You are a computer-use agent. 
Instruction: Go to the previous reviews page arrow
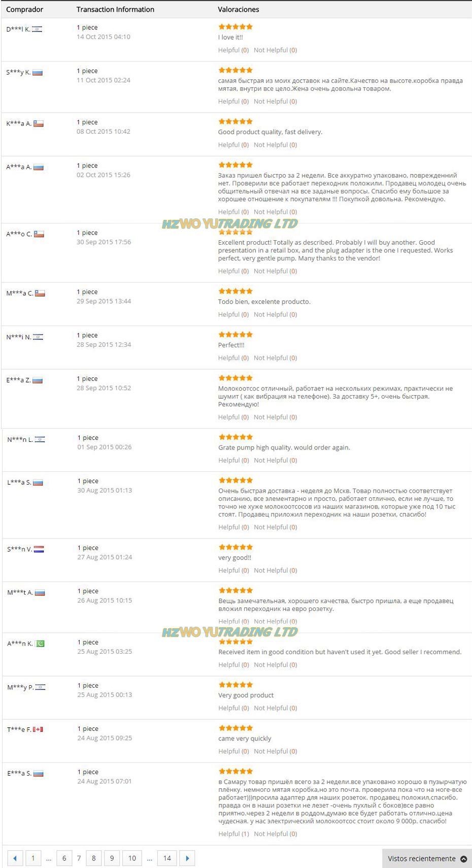[x=15, y=858]
